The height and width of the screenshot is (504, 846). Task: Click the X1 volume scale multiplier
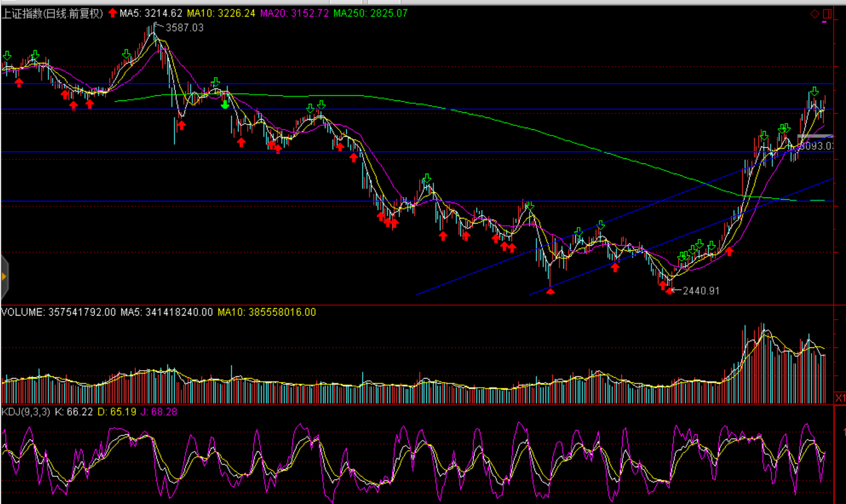[x=840, y=398]
